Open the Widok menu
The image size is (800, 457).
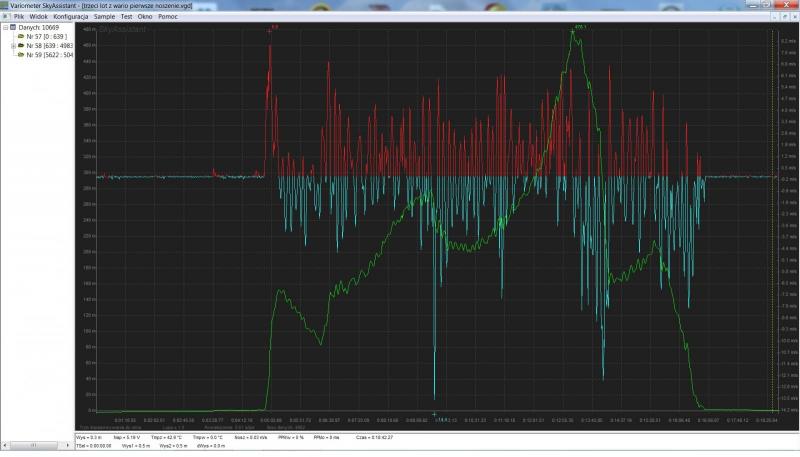[38, 17]
